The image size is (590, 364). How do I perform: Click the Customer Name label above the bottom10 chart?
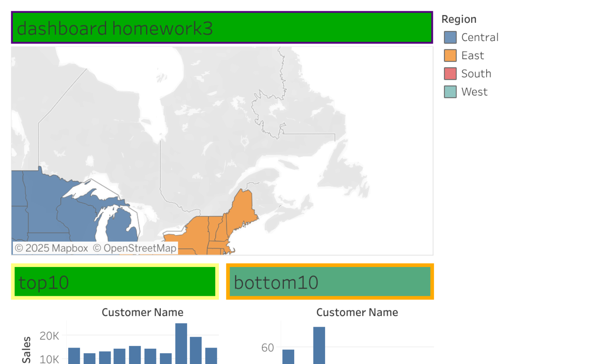pos(357,312)
